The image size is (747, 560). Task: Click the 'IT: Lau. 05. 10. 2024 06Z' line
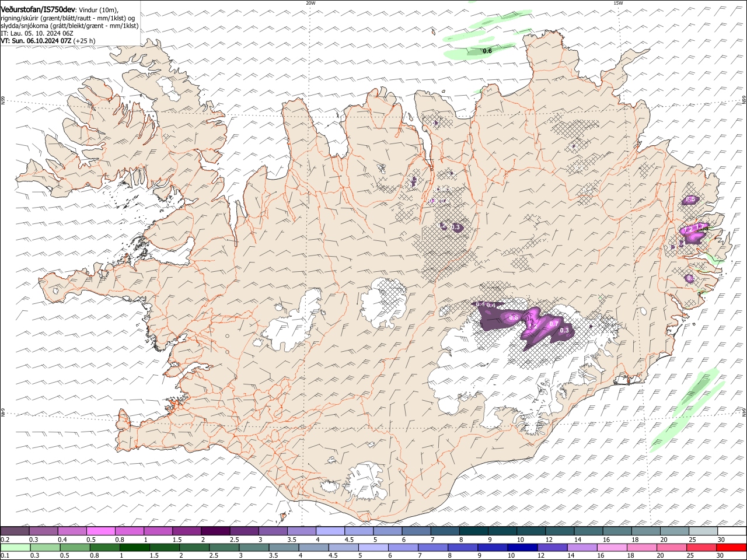click(x=37, y=33)
